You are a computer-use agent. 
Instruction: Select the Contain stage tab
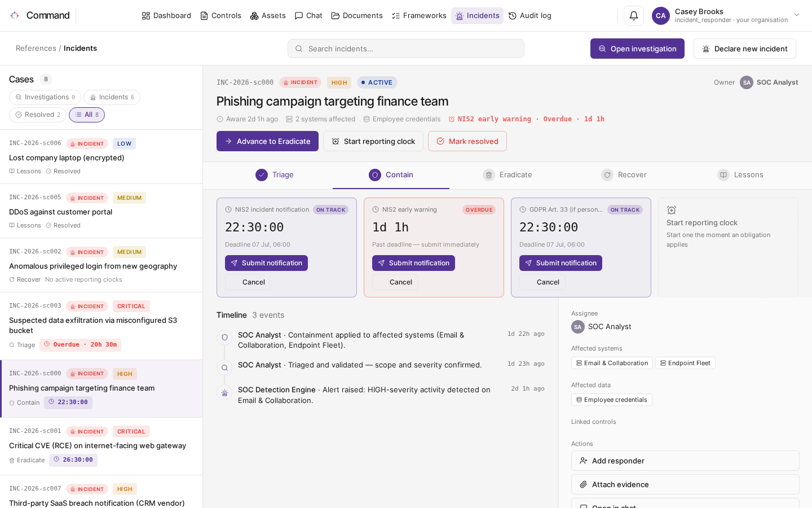pos(391,175)
